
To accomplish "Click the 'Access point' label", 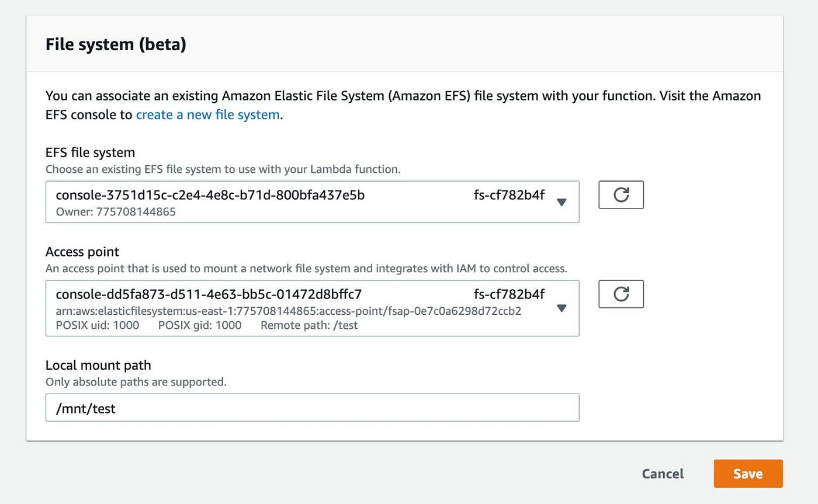I will point(82,252).
